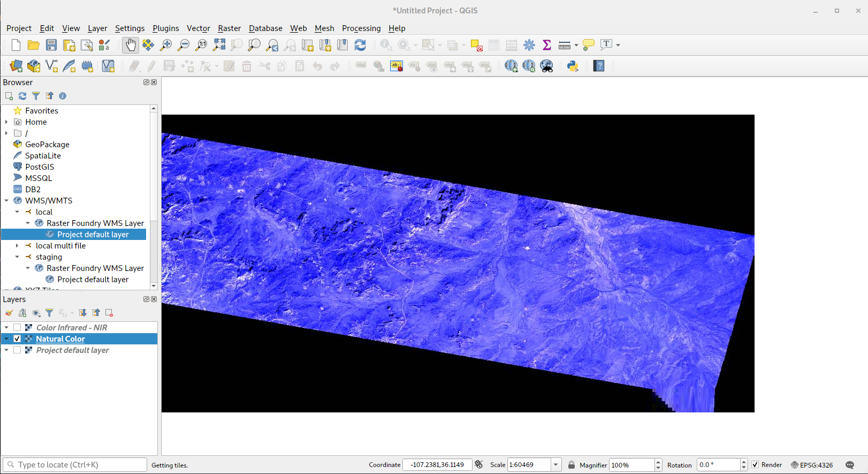
Task: Open the Processing menu
Action: tap(361, 28)
